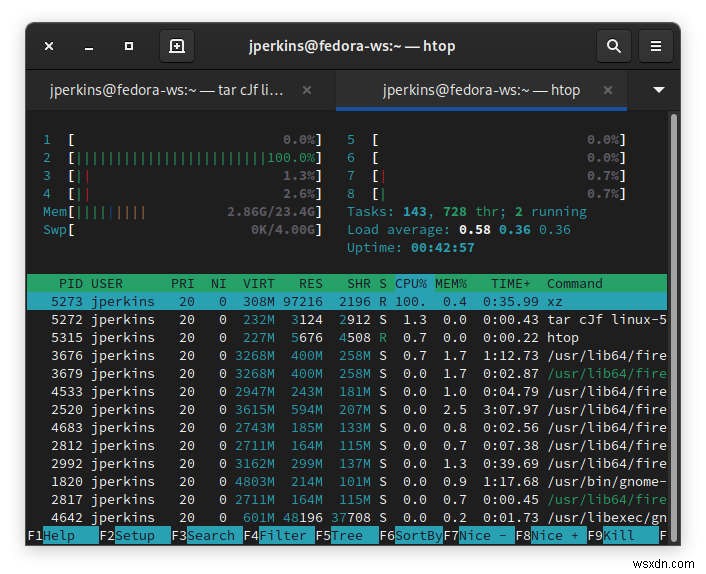This screenshot has height=574, width=706.
Task: Minimize the terminal window
Action: (89, 47)
